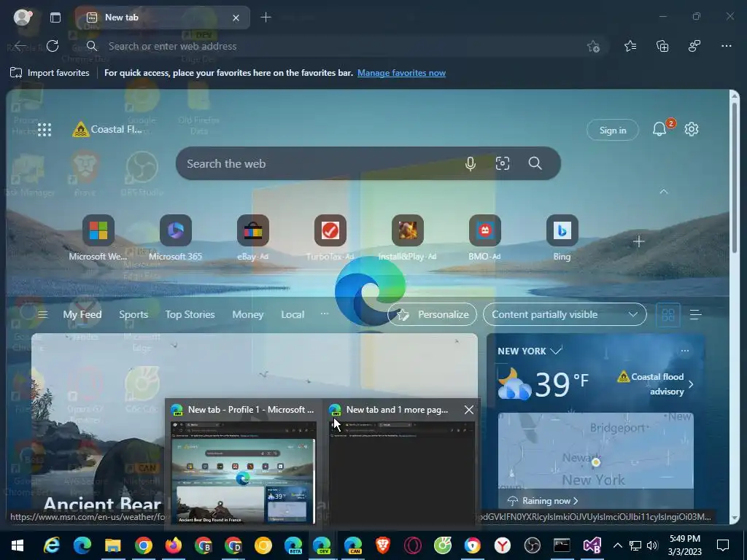This screenshot has width=747, height=560.
Task: Open the Coastal Fl... alert in the header
Action: 107,130
